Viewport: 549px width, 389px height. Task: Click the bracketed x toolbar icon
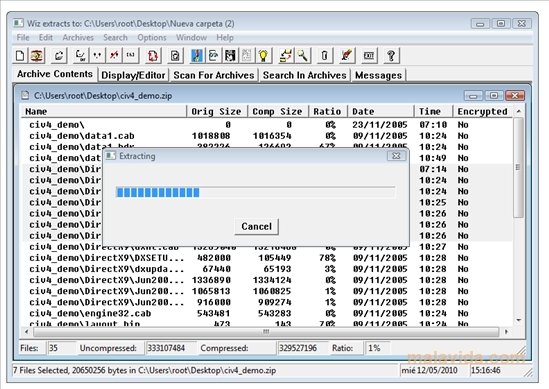tap(131, 56)
